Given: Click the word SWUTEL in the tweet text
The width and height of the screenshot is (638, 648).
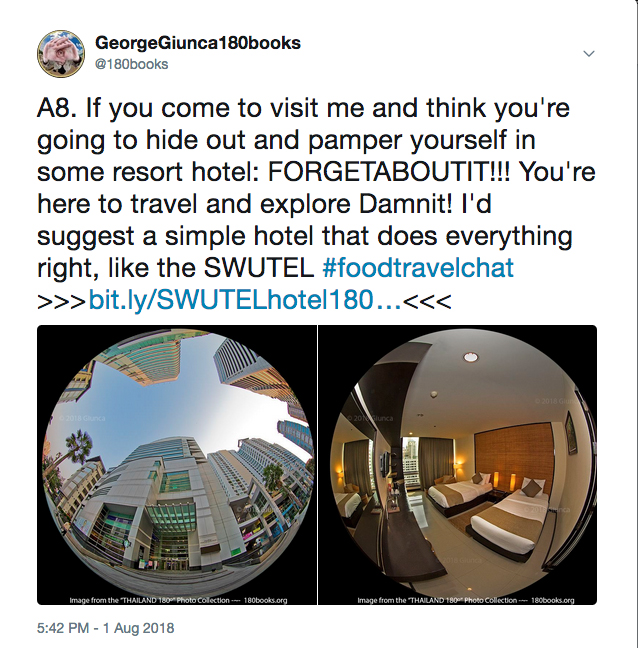Looking at the screenshot, I should coord(259,268).
